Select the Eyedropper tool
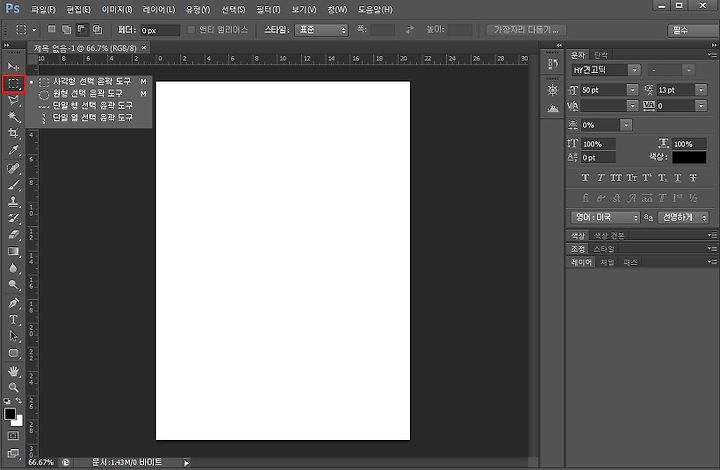The width and height of the screenshot is (720, 470). tap(13, 150)
